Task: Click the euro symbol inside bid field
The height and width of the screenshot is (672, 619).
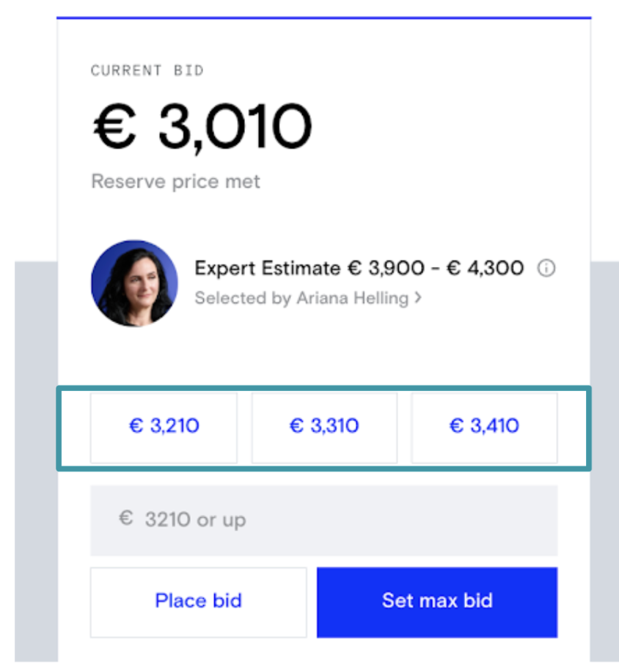Action: [x=126, y=519]
